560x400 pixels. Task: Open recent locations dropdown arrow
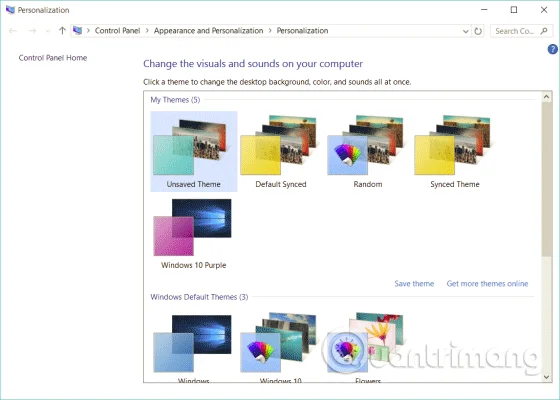pyautogui.click(x=48, y=31)
